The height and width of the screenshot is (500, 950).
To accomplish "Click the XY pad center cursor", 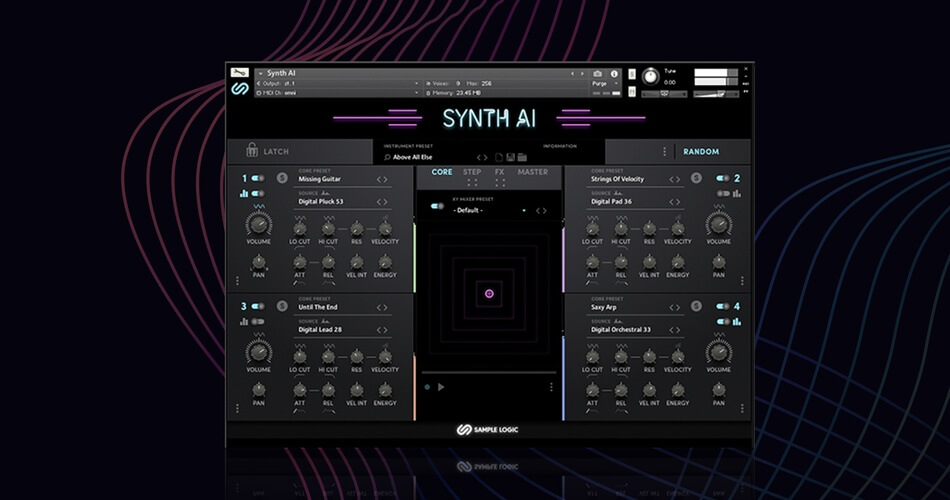I will (489, 293).
